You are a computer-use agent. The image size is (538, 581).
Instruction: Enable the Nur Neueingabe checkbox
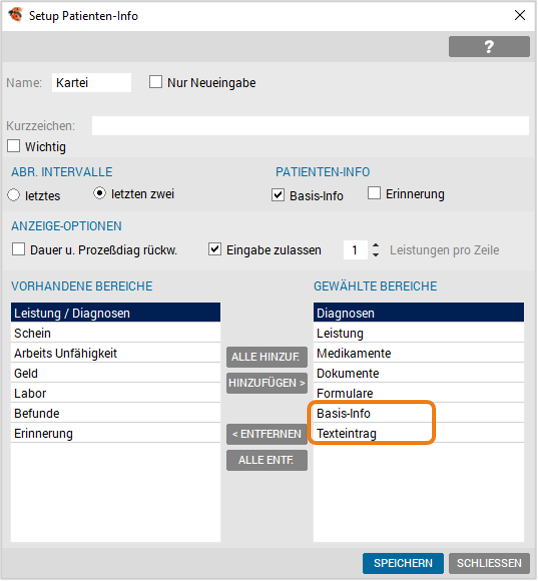[155, 82]
